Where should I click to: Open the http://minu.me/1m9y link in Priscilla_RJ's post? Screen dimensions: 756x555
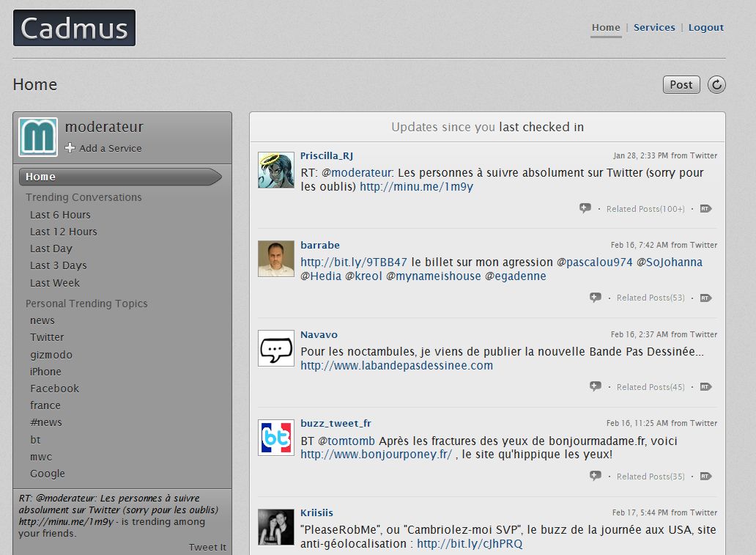[x=417, y=186]
